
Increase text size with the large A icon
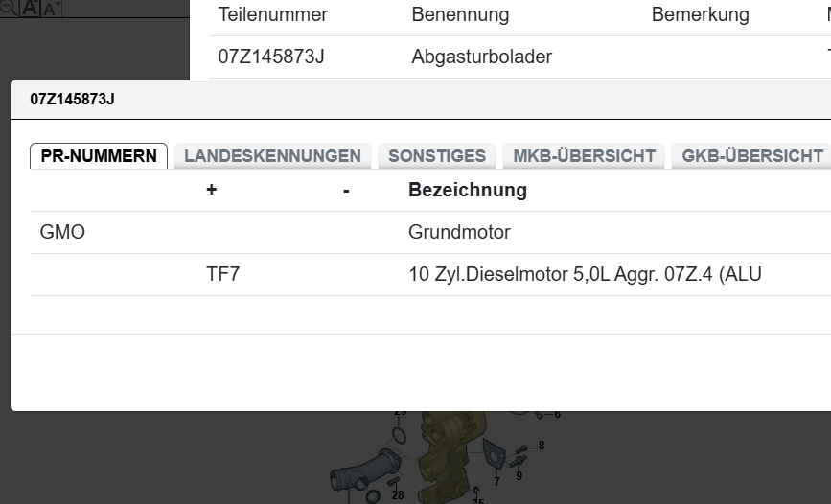tap(31, 8)
